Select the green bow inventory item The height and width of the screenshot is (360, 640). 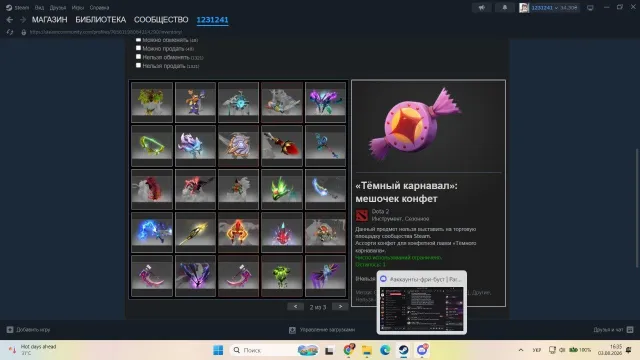pyautogui.click(x=152, y=145)
